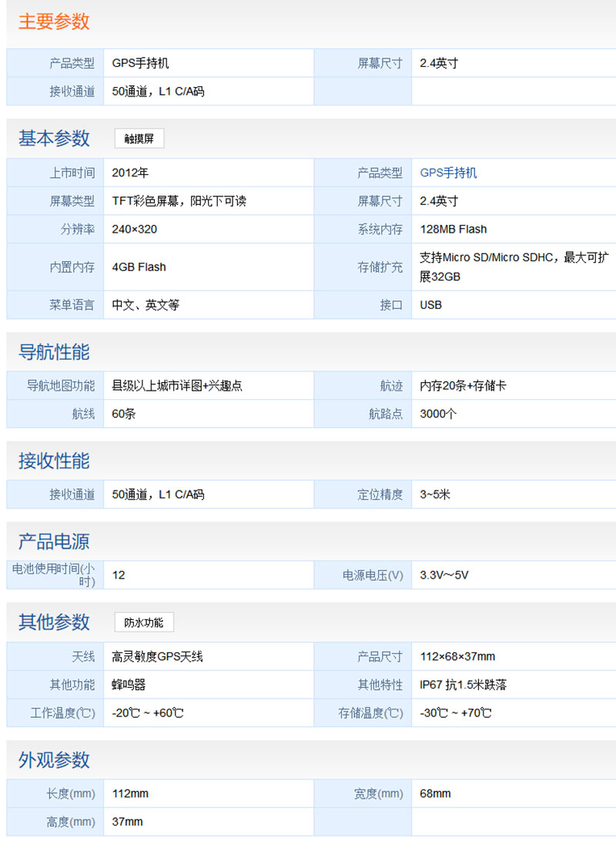Click the 2012年 release date value

tap(130, 173)
